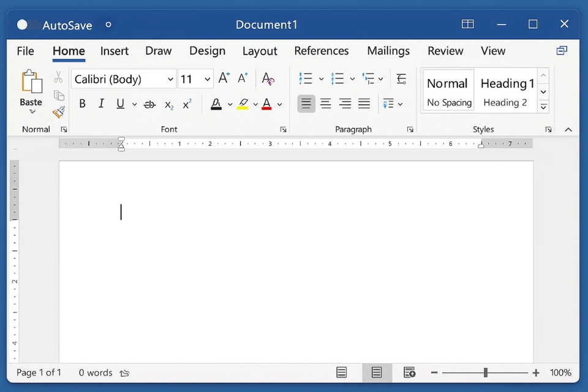Expand the Underline style dropdown arrow

click(134, 104)
